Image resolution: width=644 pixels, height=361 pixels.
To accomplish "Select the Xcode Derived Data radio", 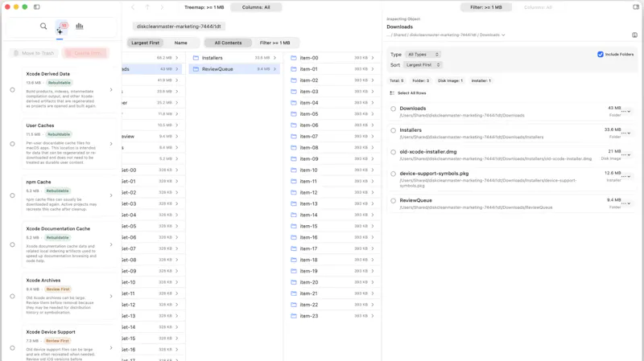I will pyautogui.click(x=12, y=90).
